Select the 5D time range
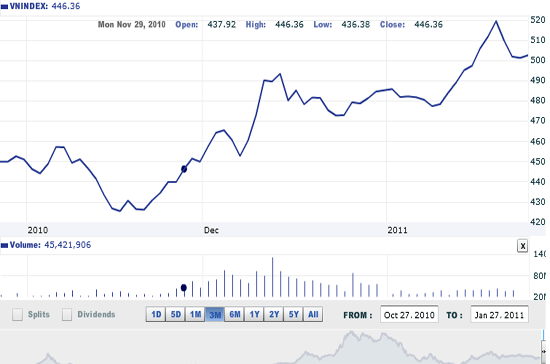550x364 pixels. (x=175, y=314)
